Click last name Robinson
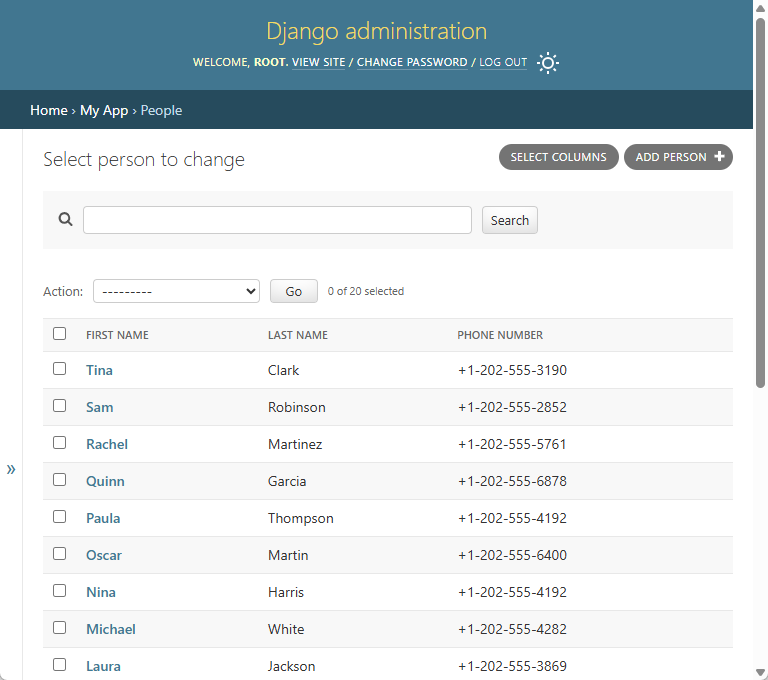Screen dimensions: 768x680 coord(296,407)
